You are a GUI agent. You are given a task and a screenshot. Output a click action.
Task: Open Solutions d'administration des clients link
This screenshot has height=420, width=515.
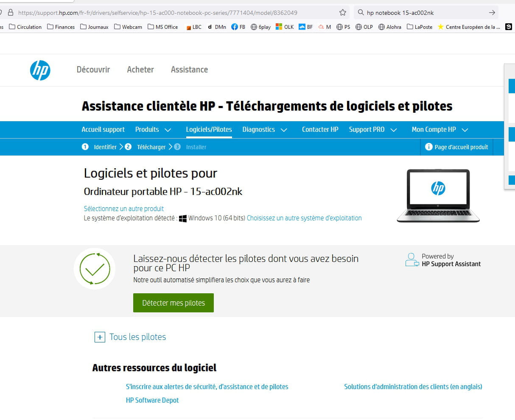tap(413, 387)
